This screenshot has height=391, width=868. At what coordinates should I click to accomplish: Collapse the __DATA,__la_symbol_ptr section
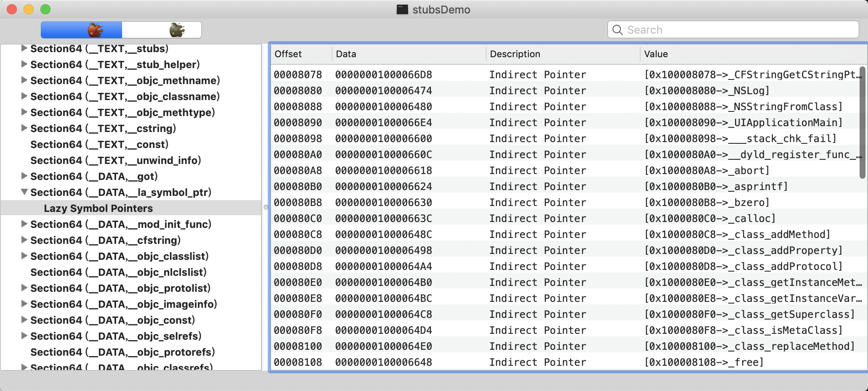point(24,192)
